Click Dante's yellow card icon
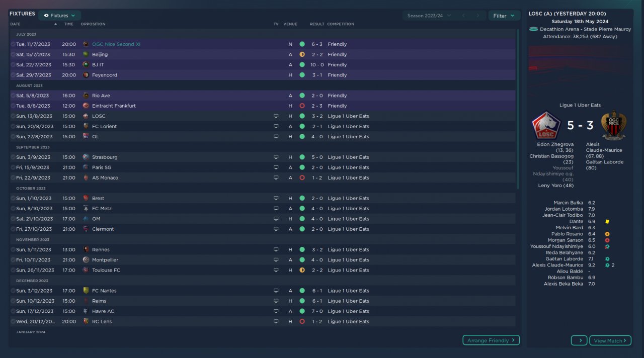Image resolution: width=644 pixels, height=358 pixels. [x=607, y=221]
